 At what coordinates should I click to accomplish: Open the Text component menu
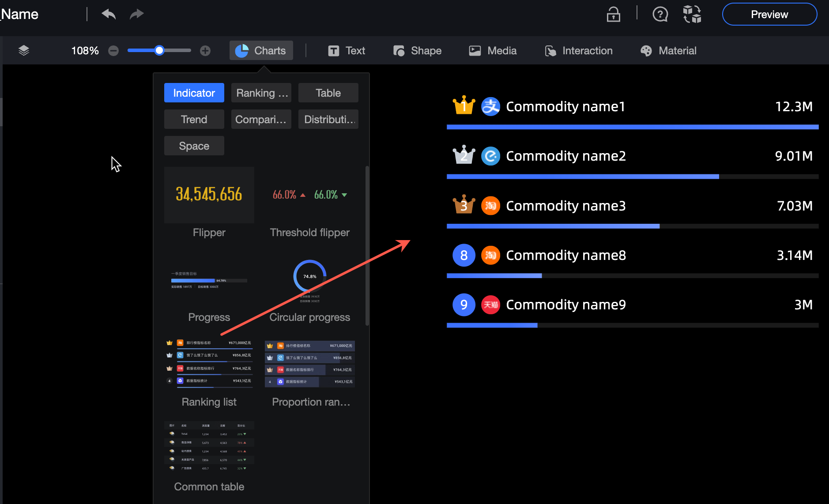click(347, 51)
